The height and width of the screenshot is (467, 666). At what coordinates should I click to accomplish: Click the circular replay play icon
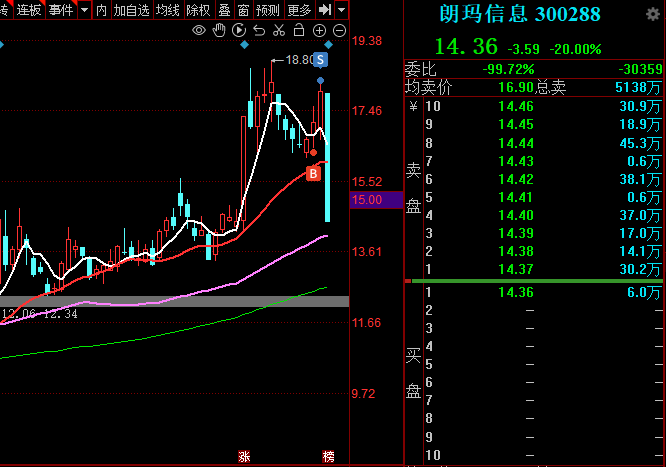(x=240, y=32)
